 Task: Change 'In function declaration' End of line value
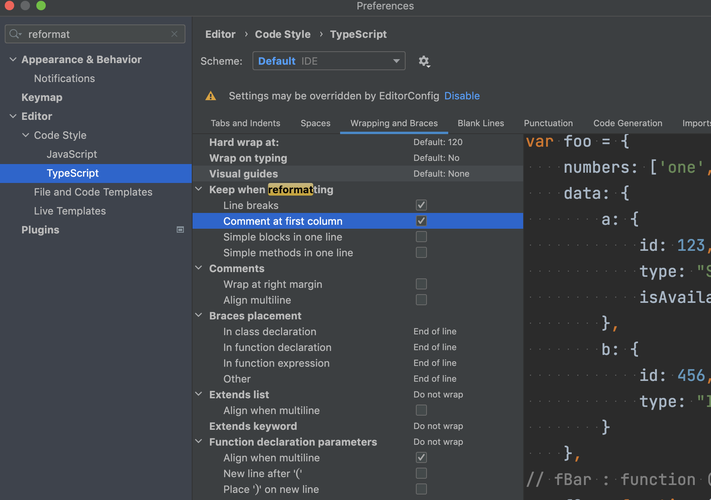click(435, 347)
